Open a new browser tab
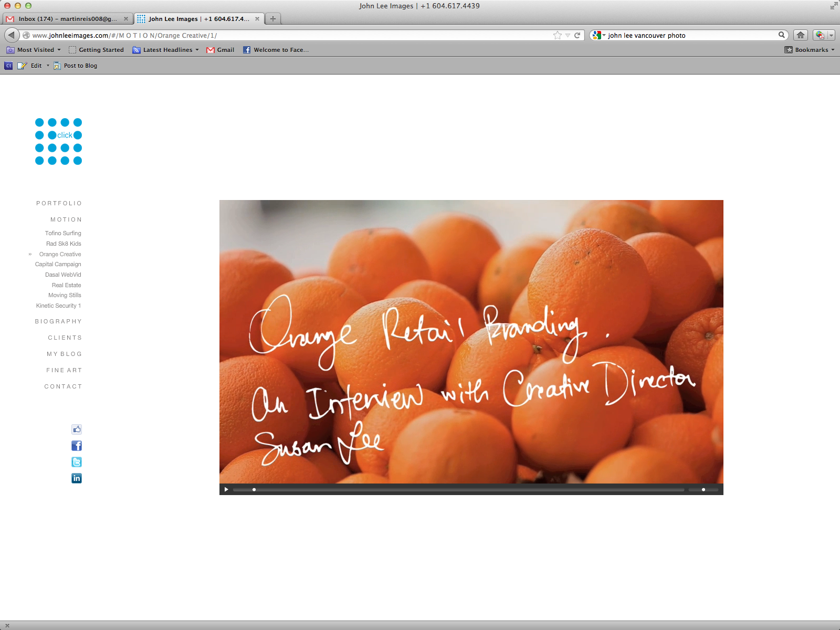 [273, 19]
